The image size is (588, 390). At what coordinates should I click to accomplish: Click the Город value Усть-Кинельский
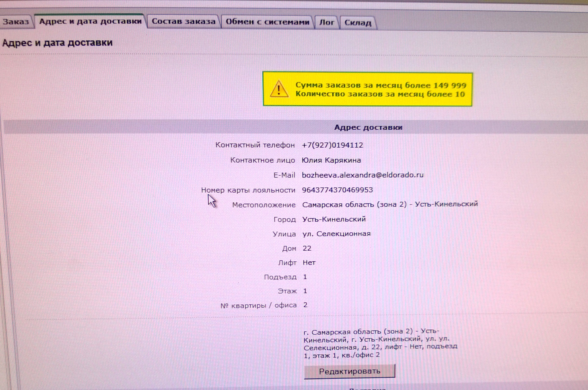334,219
